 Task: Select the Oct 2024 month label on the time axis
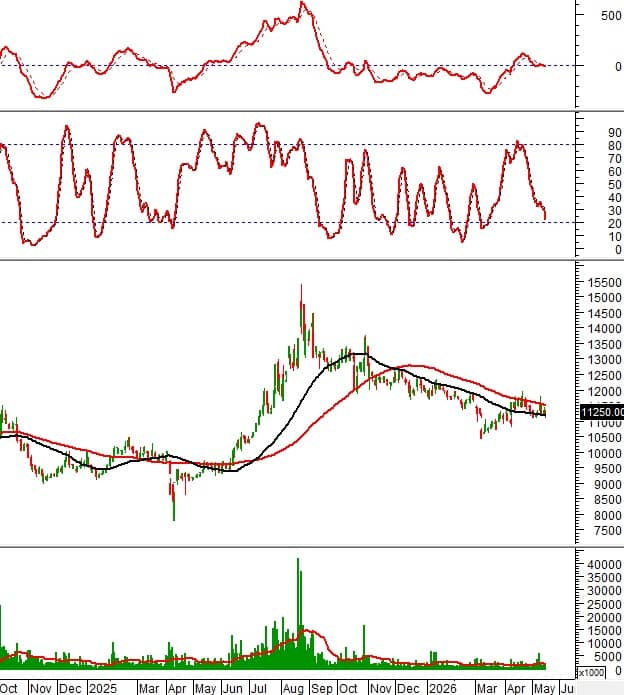tap(8, 688)
